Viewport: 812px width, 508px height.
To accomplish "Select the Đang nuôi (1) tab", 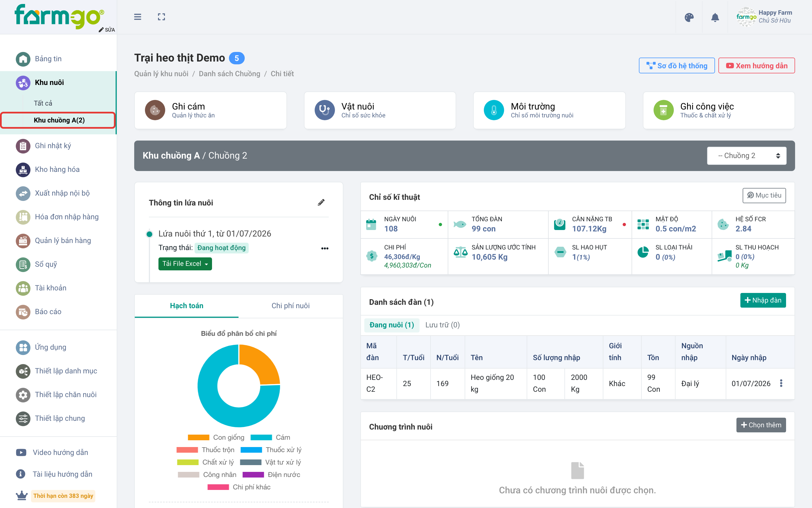I will click(392, 325).
